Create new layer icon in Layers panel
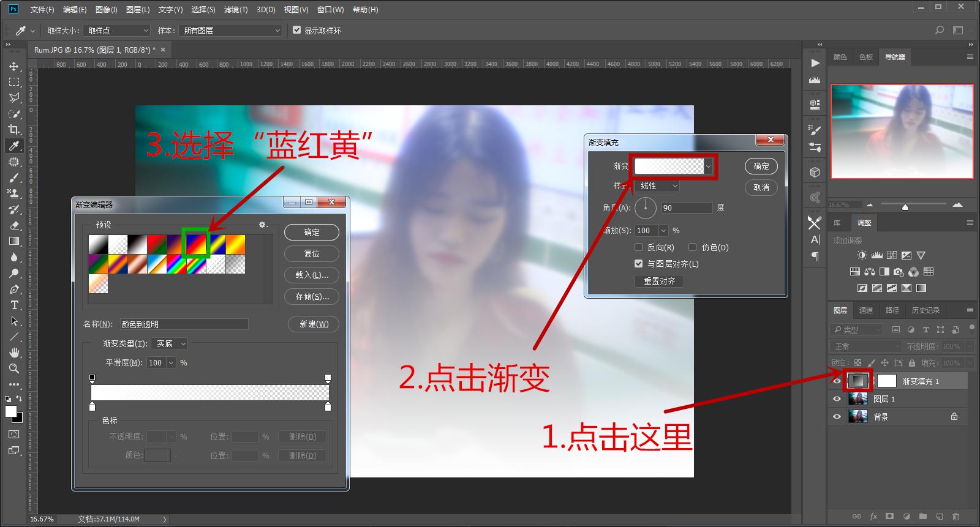The width and height of the screenshot is (980, 527). click(940, 517)
